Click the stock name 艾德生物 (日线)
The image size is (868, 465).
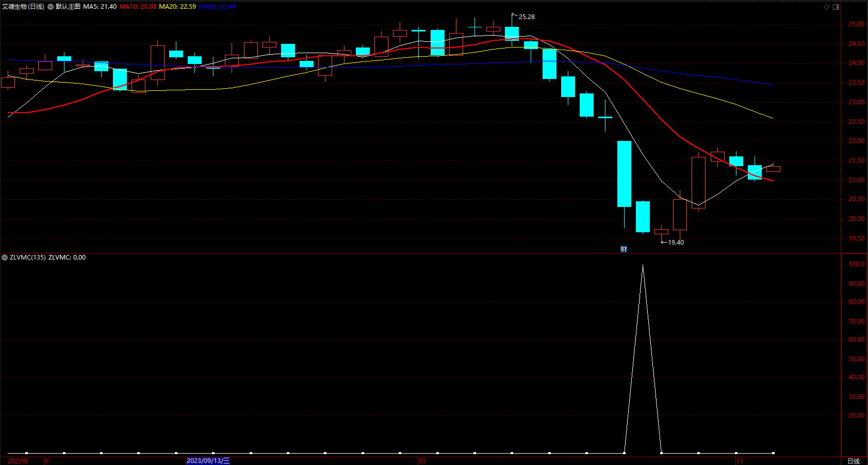tap(23, 7)
